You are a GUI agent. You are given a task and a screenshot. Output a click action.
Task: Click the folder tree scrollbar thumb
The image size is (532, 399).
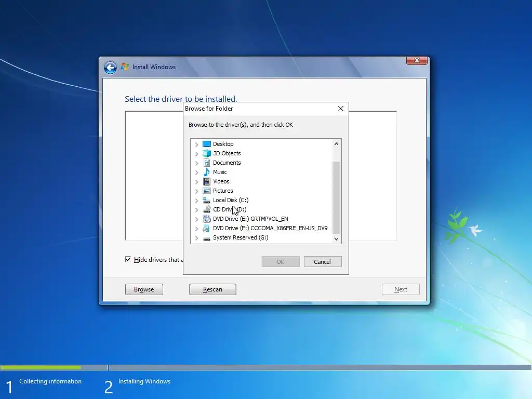click(336, 198)
